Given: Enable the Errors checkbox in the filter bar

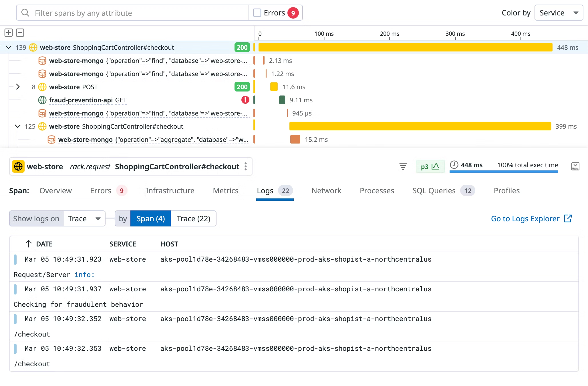Looking at the screenshot, I should [257, 12].
